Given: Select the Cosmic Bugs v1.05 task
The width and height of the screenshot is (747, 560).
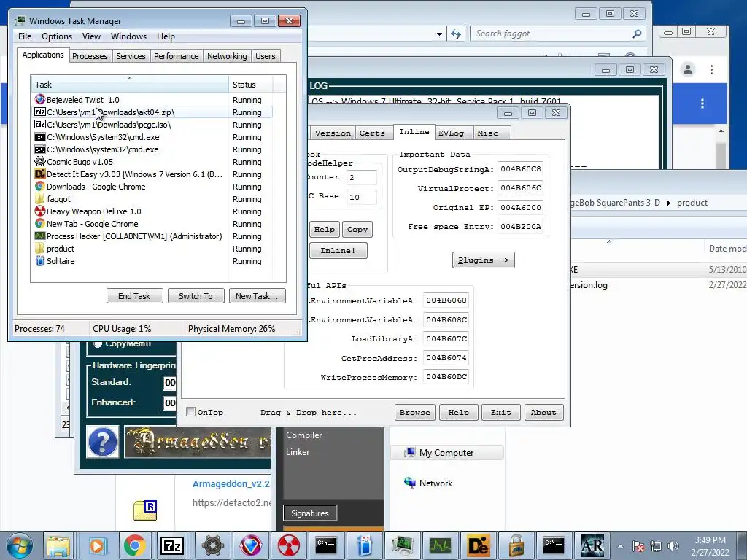Looking at the screenshot, I should (x=152, y=162).
